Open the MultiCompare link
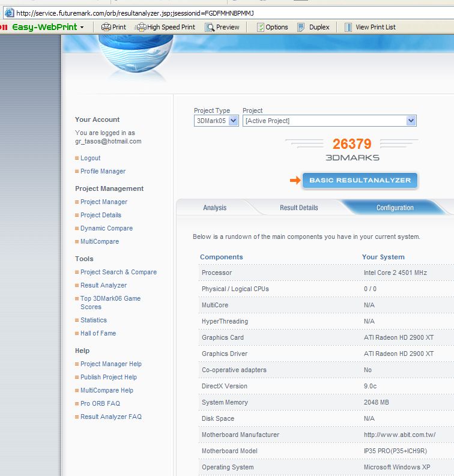454x476 pixels. 100,241
